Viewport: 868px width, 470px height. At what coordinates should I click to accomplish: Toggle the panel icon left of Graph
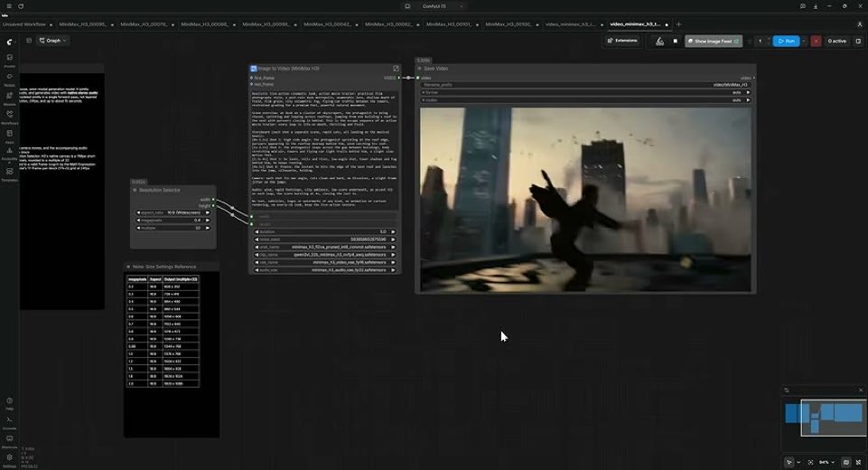tap(29, 41)
